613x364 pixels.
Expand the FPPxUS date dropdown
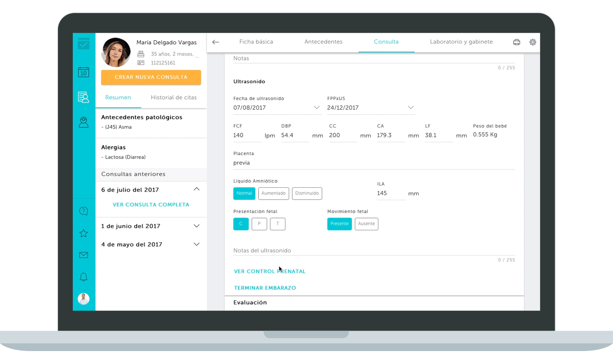click(411, 107)
